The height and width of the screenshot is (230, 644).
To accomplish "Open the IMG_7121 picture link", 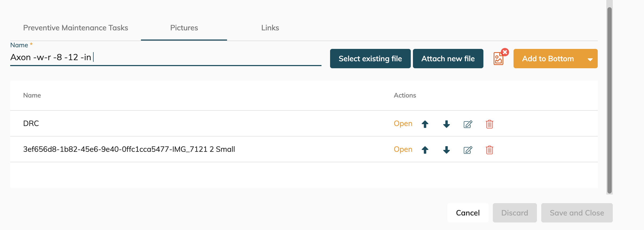I will click(x=403, y=149).
